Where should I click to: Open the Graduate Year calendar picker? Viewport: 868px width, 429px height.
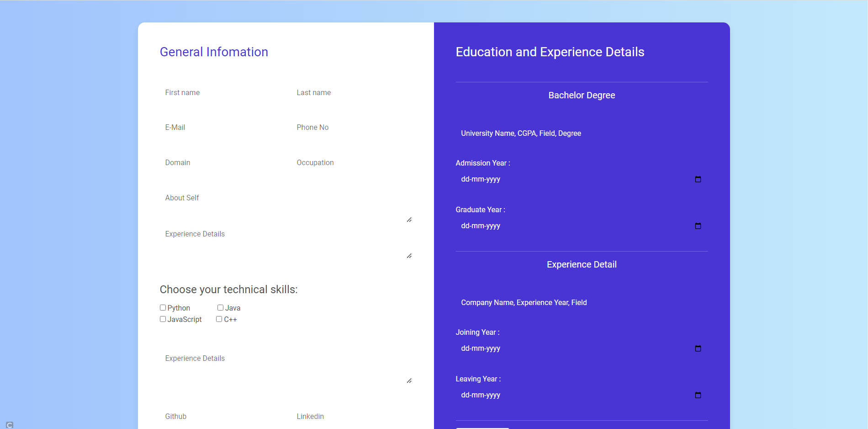(x=698, y=226)
